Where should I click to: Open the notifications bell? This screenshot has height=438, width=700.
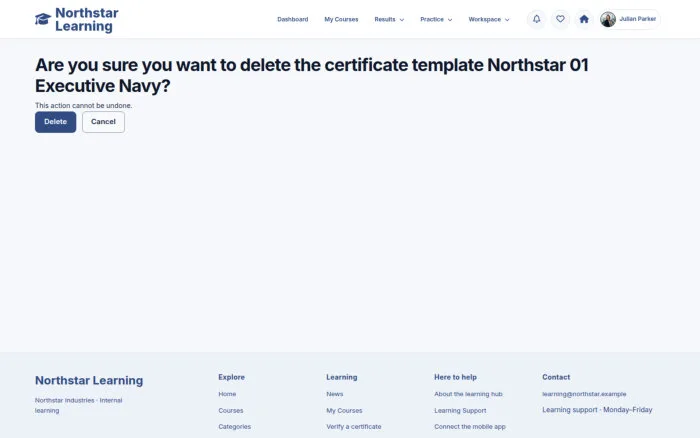point(536,19)
